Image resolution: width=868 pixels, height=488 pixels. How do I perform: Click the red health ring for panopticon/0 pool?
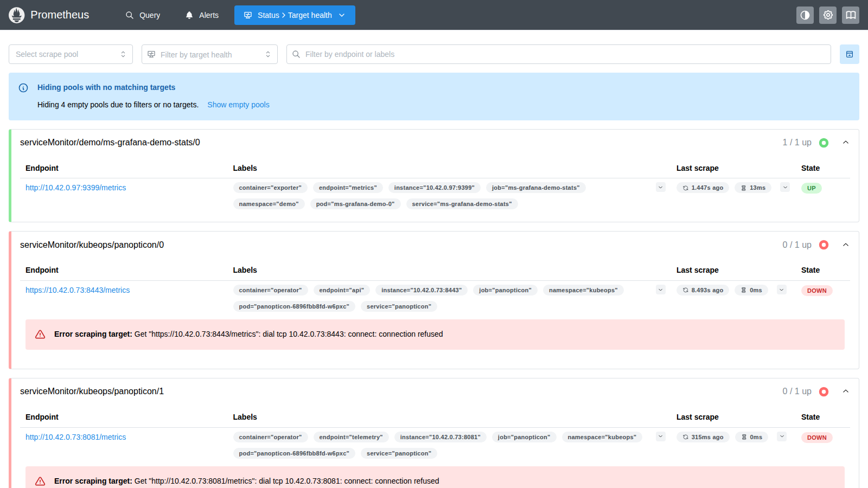pyautogui.click(x=824, y=245)
